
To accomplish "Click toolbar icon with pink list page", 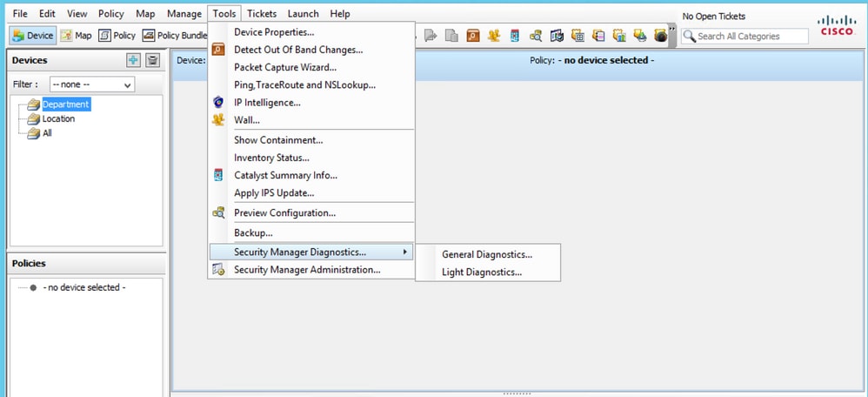I will (598, 36).
